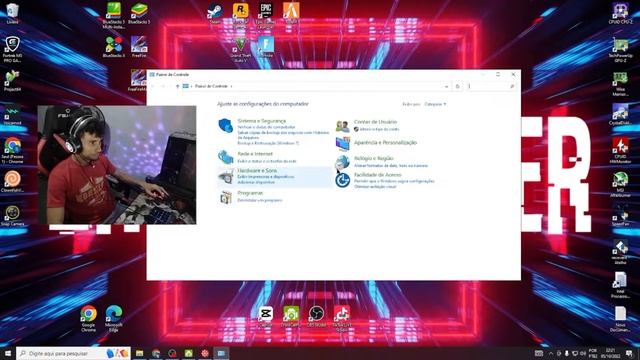Open the BlueStacks X desktop icon
The height and width of the screenshot is (360, 640).
tap(114, 47)
